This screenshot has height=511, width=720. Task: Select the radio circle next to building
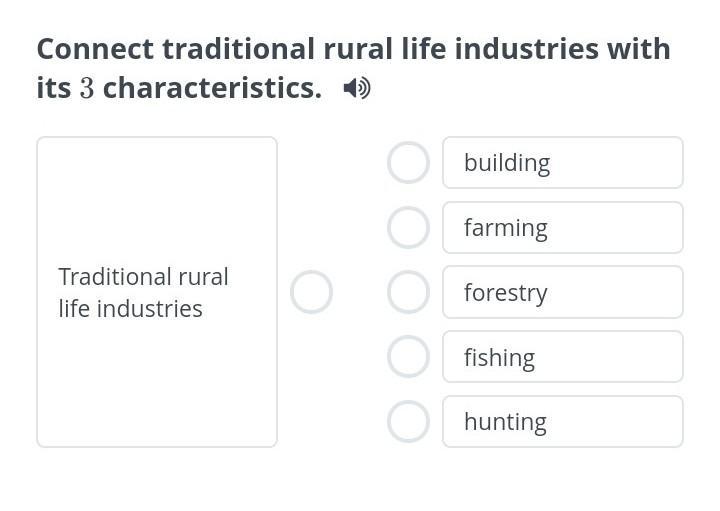click(x=408, y=163)
